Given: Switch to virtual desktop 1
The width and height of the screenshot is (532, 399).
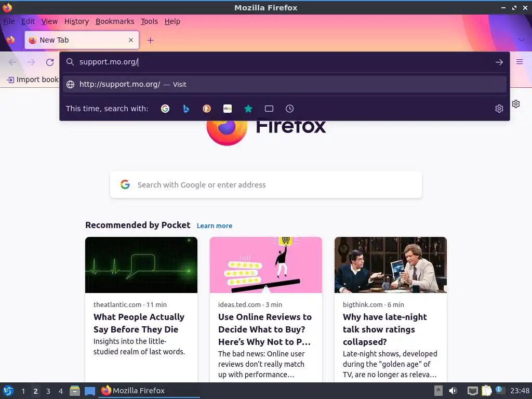Looking at the screenshot, I should point(23,391).
